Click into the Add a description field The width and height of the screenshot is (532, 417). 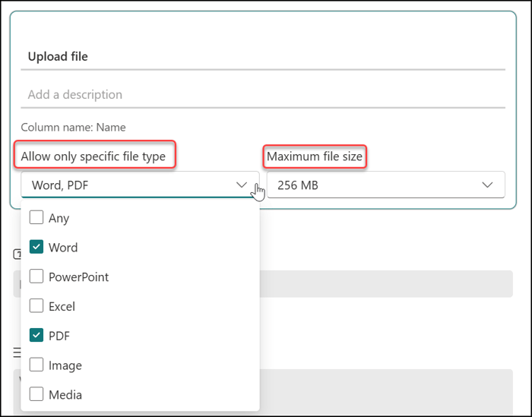pyautogui.click(x=262, y=95)
